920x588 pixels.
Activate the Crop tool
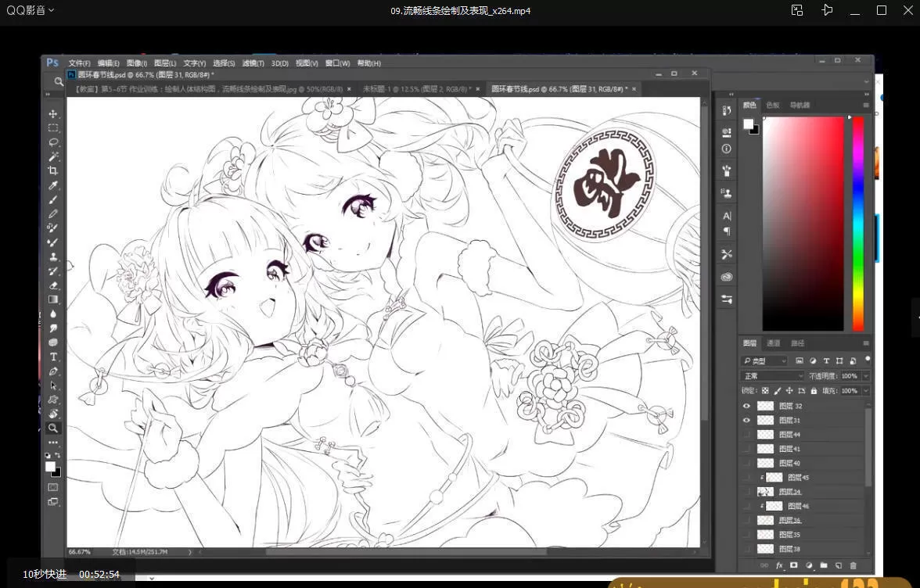coord(53,170)
